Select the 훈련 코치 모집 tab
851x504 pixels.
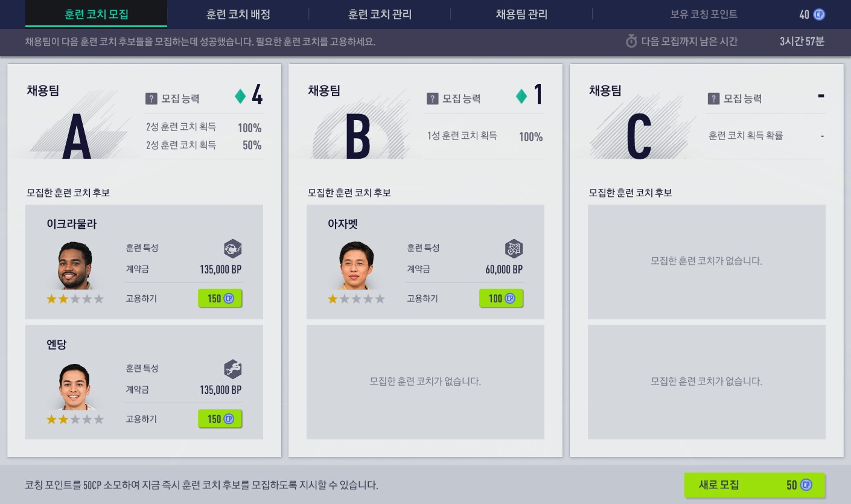[x=97, y=14]
